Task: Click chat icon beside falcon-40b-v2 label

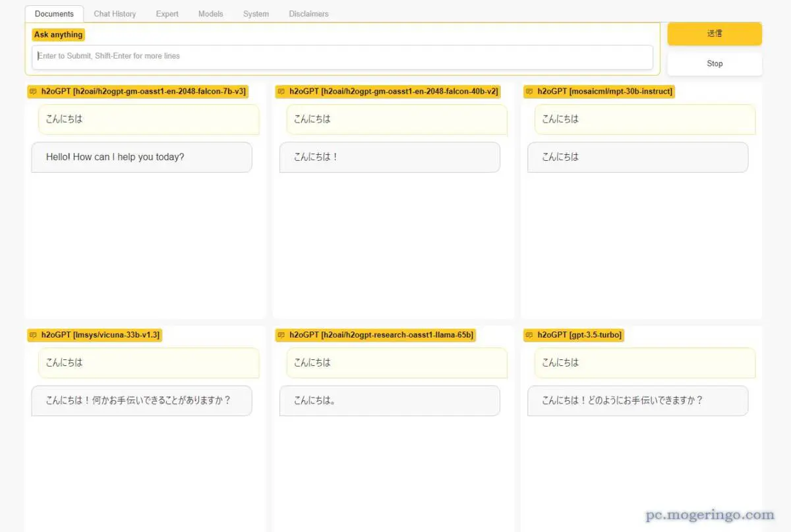Action: (281, 92)
